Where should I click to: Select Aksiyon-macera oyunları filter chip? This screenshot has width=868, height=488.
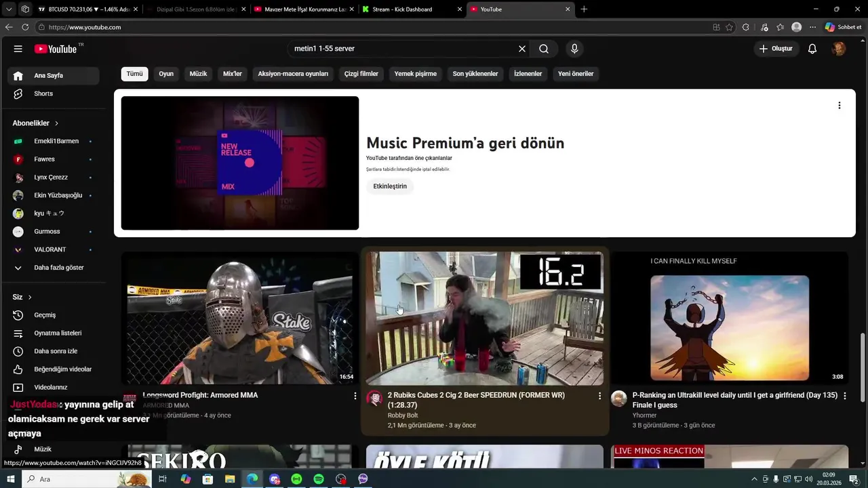293,74
